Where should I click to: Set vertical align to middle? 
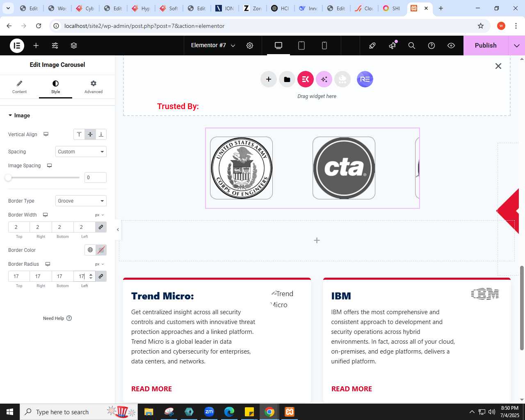click(90, 135)
